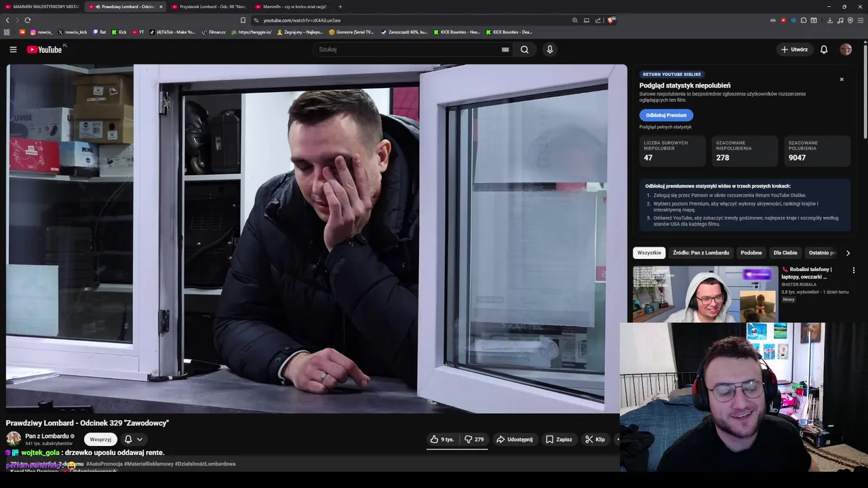Share the video via Udostępnij
The width and height of the screenshot is (868, 488).
(515, 439)
